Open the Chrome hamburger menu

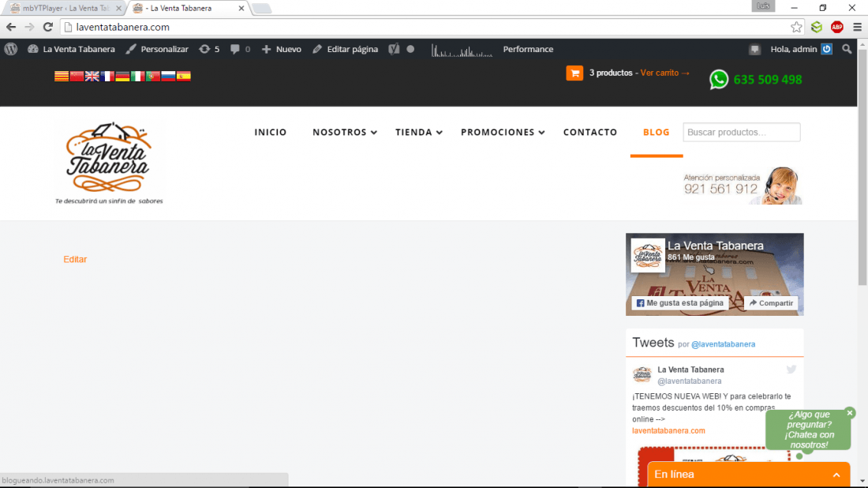(x=857, y=27)
